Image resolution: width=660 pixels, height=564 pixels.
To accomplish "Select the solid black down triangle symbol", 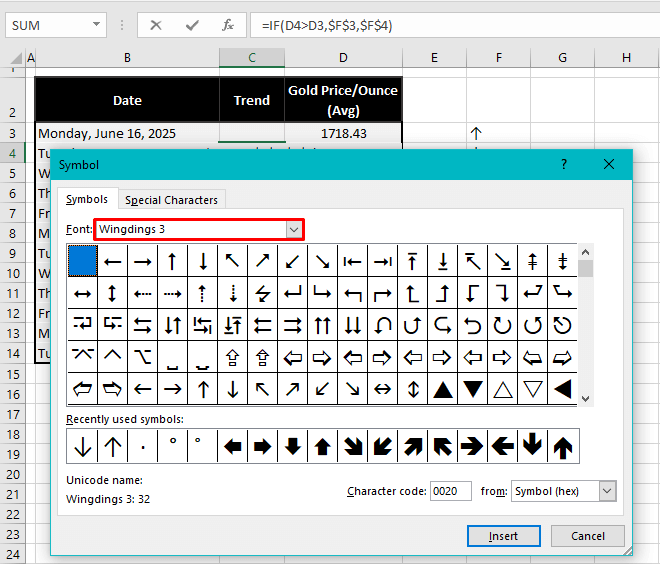I will [473, 388].
